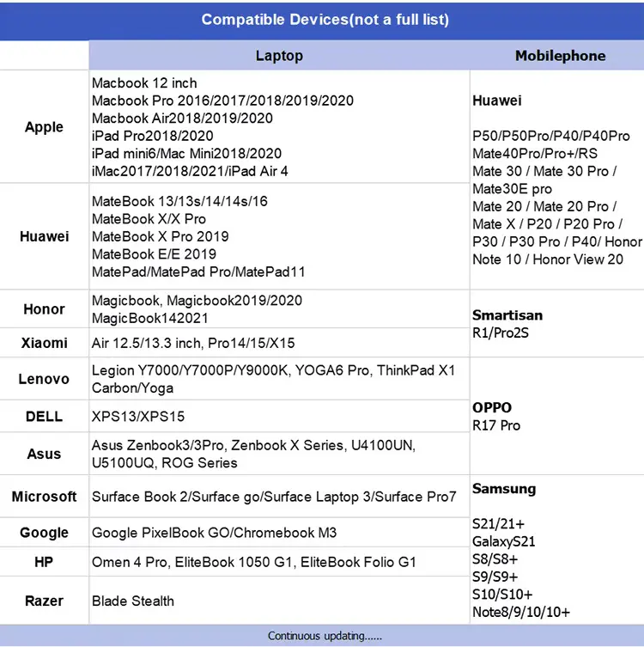The height and width of the screenshot is (647, 644).
Task: Click 'XPS13/XPS15' cell
Action: (x=138, y=417)
